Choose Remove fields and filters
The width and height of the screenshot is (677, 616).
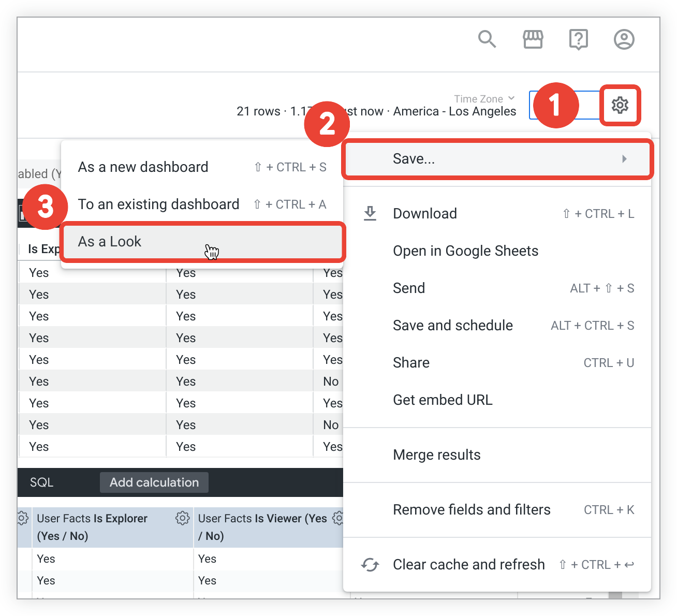click(472, 510)
